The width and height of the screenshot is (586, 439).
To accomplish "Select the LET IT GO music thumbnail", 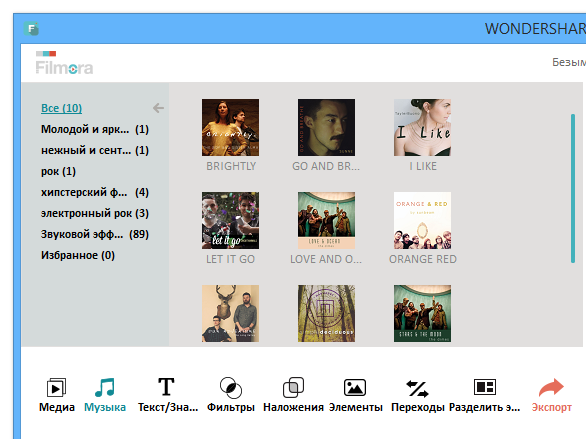I will [231, 220].
